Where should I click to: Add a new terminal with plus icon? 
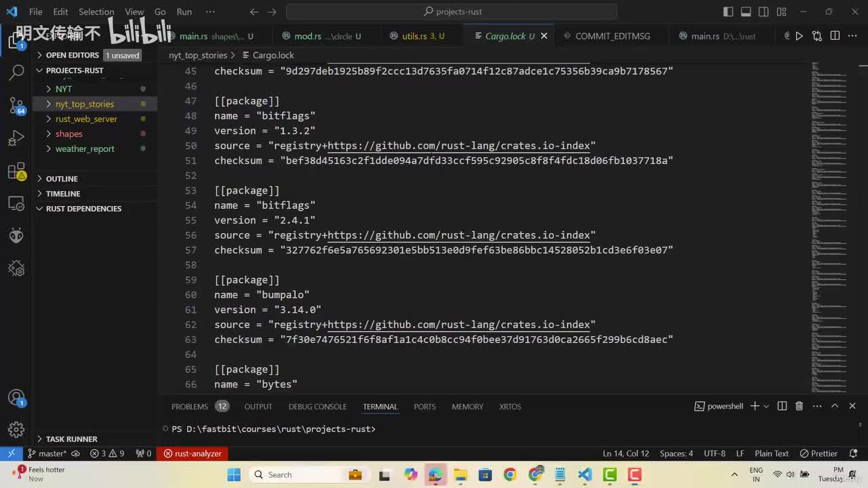coord(755,406)
